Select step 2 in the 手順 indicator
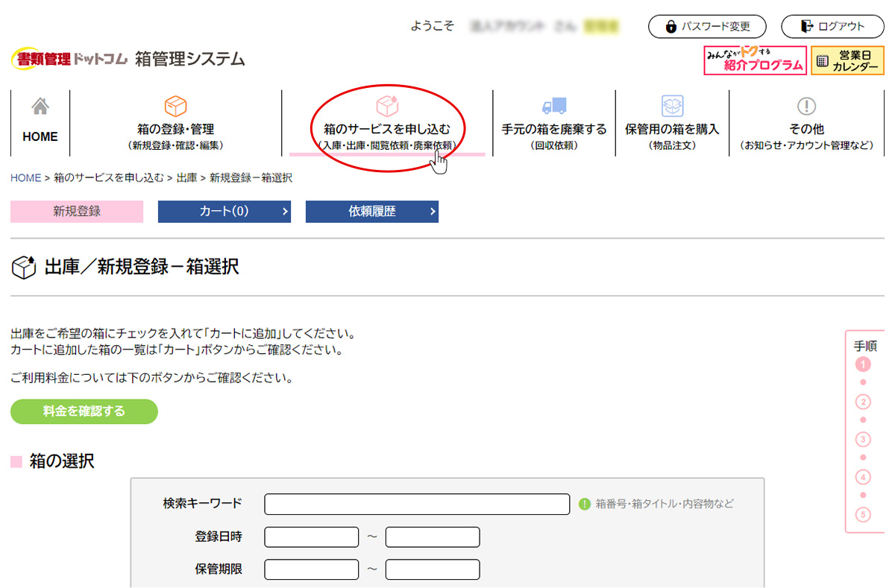Screen dimensions: 895x588 pos(863,402)
